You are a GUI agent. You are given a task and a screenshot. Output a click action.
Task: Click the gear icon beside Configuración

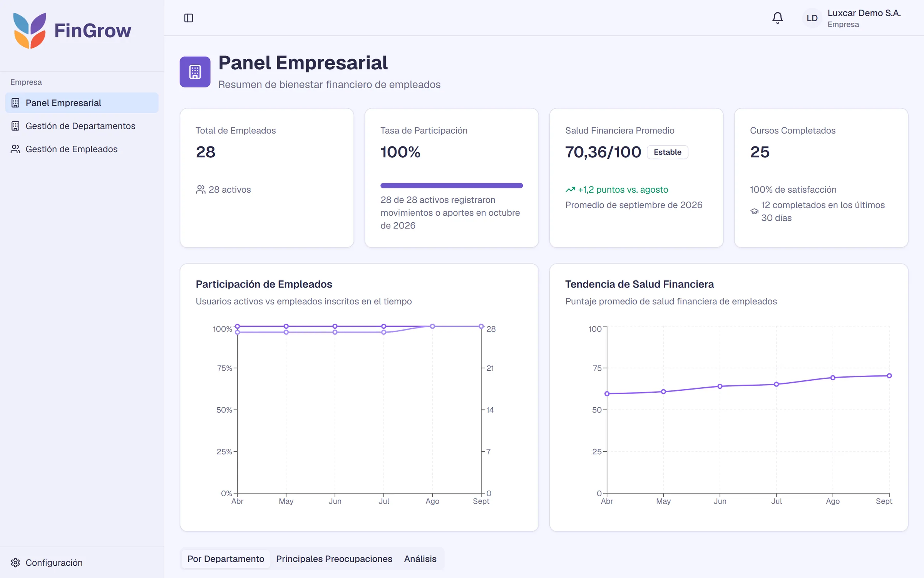(x=15, y=563)
